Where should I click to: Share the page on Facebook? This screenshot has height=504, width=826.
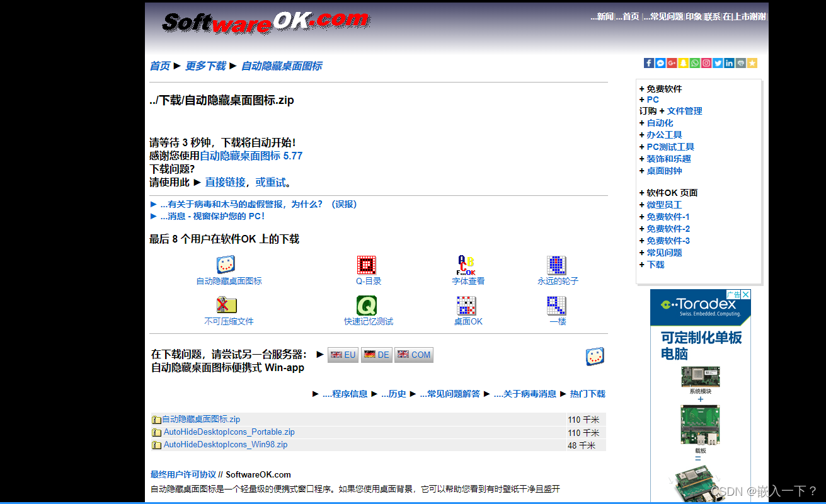tap(649, 63)
